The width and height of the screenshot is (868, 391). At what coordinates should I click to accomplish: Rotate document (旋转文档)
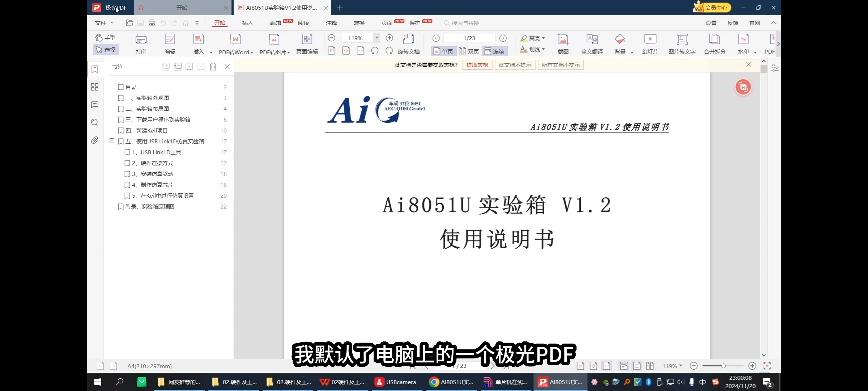[409, 43]
